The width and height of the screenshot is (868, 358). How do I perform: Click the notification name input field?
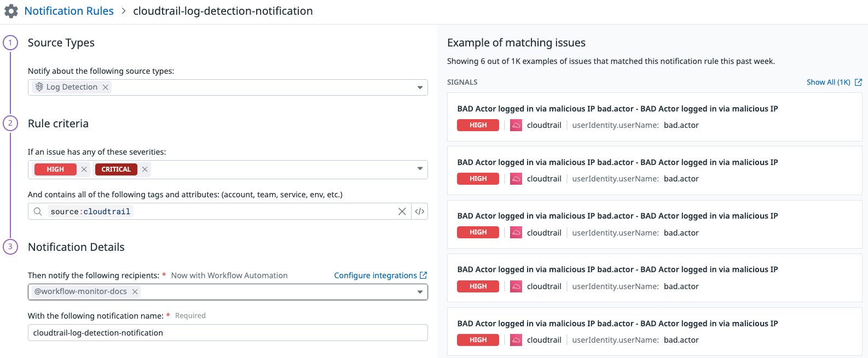point(228,333)
